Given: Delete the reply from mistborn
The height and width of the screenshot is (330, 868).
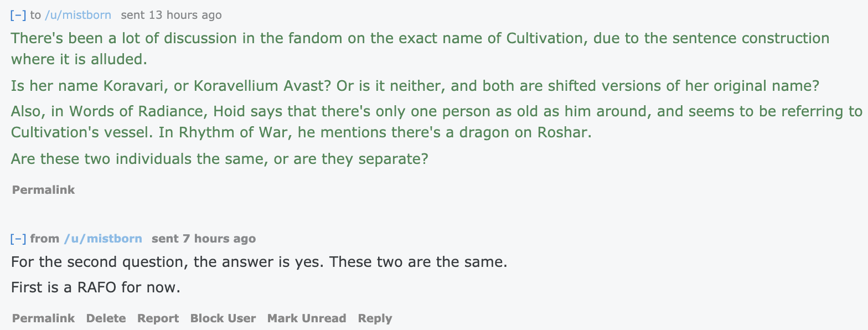Looking at the screenshot, I should click(x=106, y=318).
